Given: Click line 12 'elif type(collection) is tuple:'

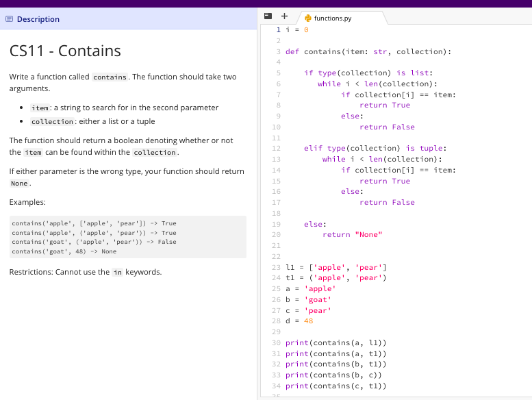Looking at the screenshot, I should 375,148.
